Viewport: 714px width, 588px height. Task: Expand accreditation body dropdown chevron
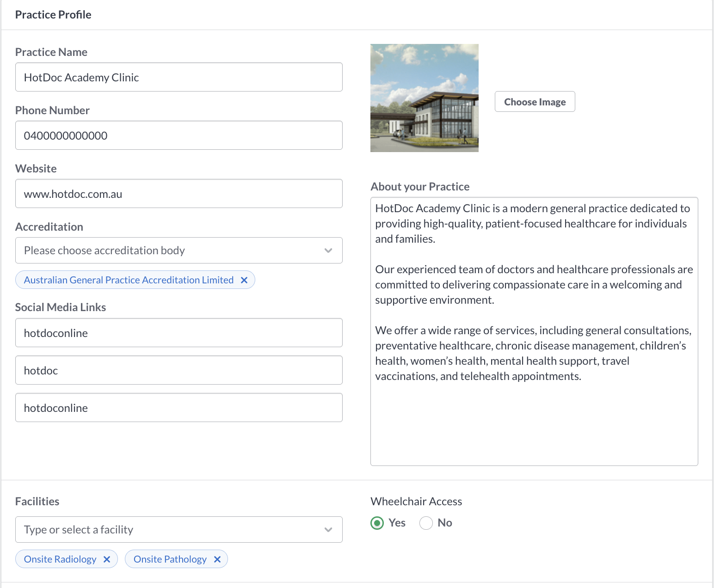(328, 251)
